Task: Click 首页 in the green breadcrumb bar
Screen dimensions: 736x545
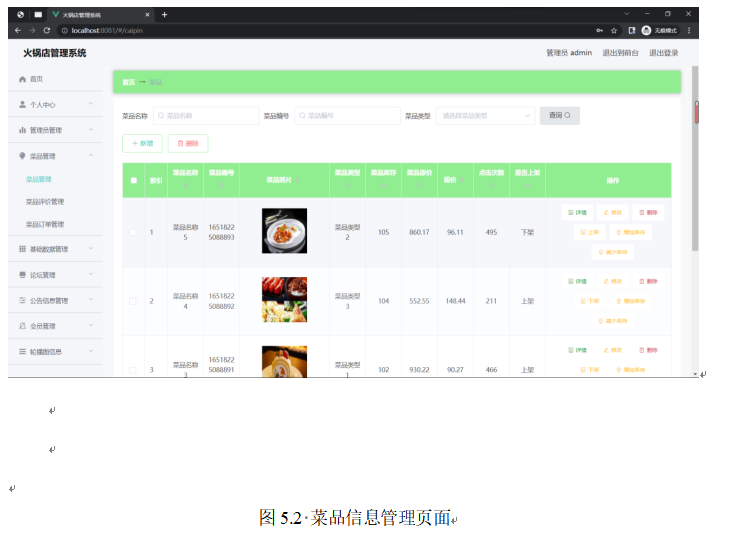Action: click(x=129, y=82)
